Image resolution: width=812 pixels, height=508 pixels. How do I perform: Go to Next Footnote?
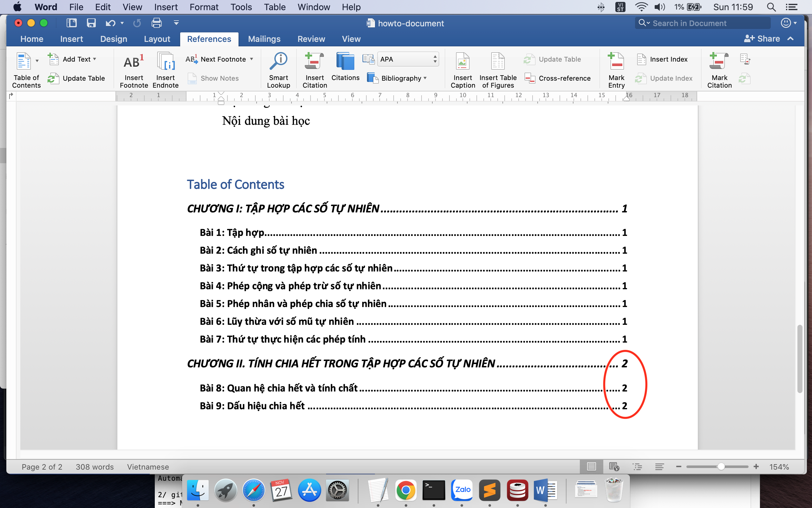click(x=216, y=59)
